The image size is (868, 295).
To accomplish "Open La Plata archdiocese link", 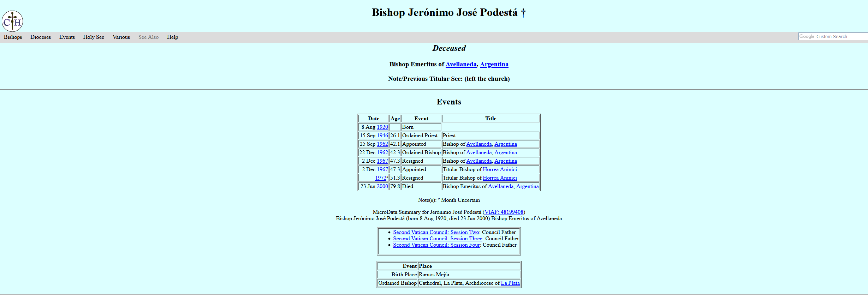I will tap(510, 283).
